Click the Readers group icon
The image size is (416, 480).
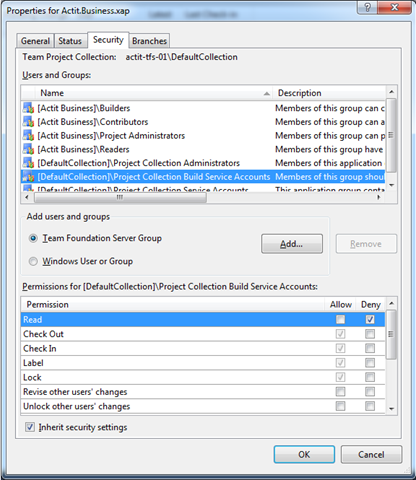[29, 149]
